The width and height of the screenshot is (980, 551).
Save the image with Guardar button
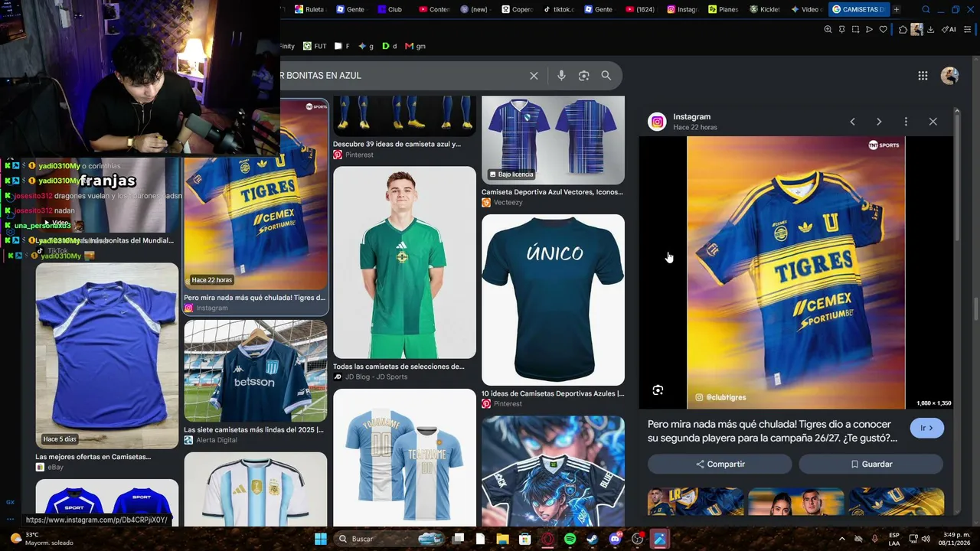pyautogui.click(x=871, y=464)
